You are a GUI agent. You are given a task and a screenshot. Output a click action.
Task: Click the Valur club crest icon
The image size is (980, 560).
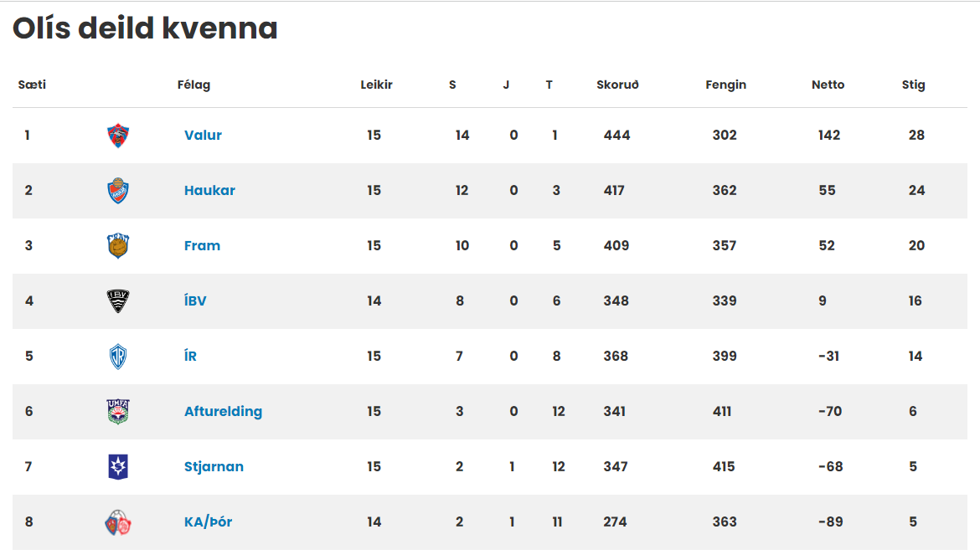[118, 136]
